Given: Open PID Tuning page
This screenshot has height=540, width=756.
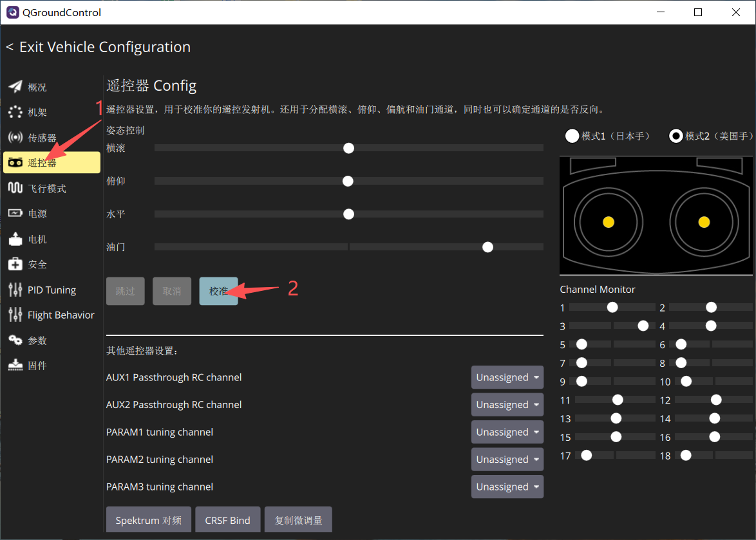Looking at the screenshot, I should [52, 290].
